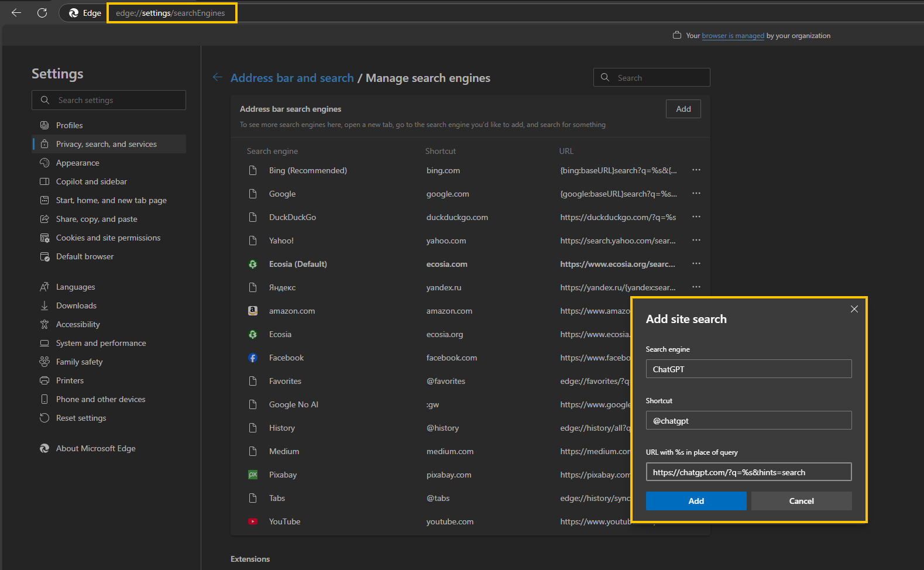Click the Shortcut field containing @chatgpt
Image resolution: width=924 pixels, height=570 pixels.
(x=749, y=420)
